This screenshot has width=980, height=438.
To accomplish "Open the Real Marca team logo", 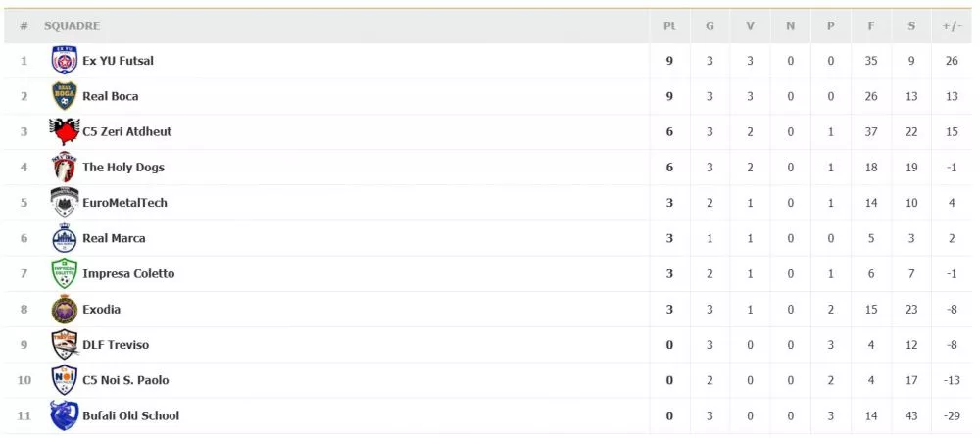I will point(65,238).
